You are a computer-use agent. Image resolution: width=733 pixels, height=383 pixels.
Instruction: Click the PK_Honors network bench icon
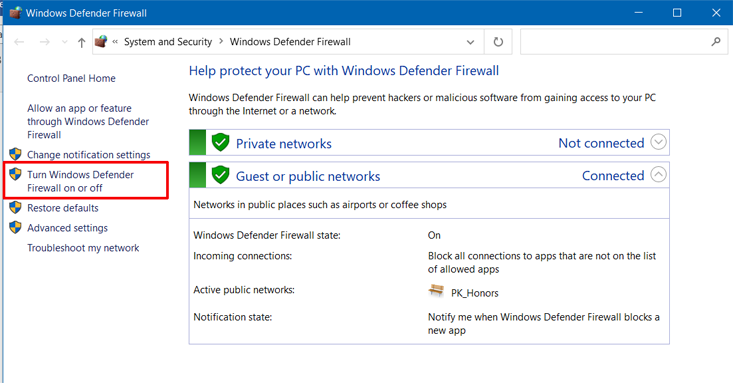click(x=436, y=290)
